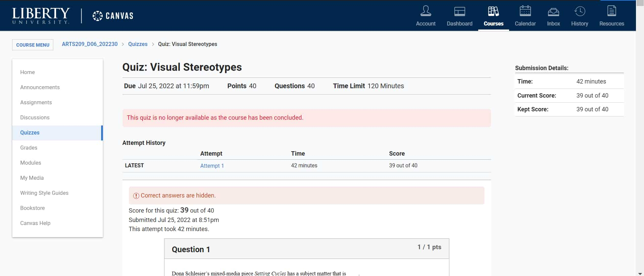Viewport: 644px width, 276px height.
Task: Click the 'Score for this quiz: 39 out of 40' text
Action: click(171, 210)
